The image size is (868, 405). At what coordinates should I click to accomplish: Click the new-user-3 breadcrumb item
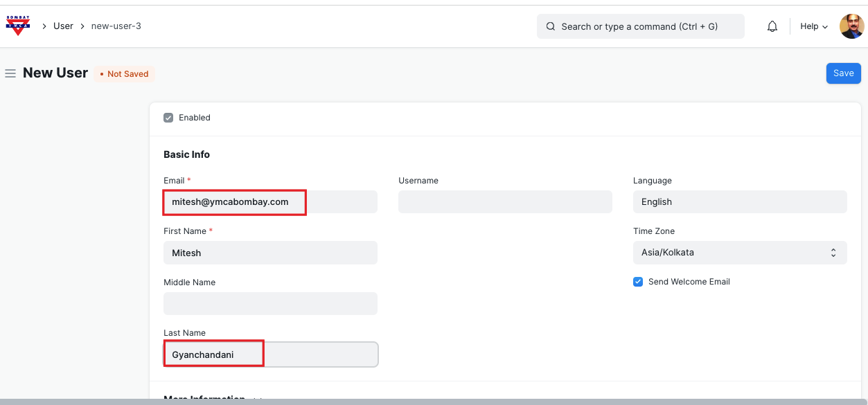click(116, 26)
